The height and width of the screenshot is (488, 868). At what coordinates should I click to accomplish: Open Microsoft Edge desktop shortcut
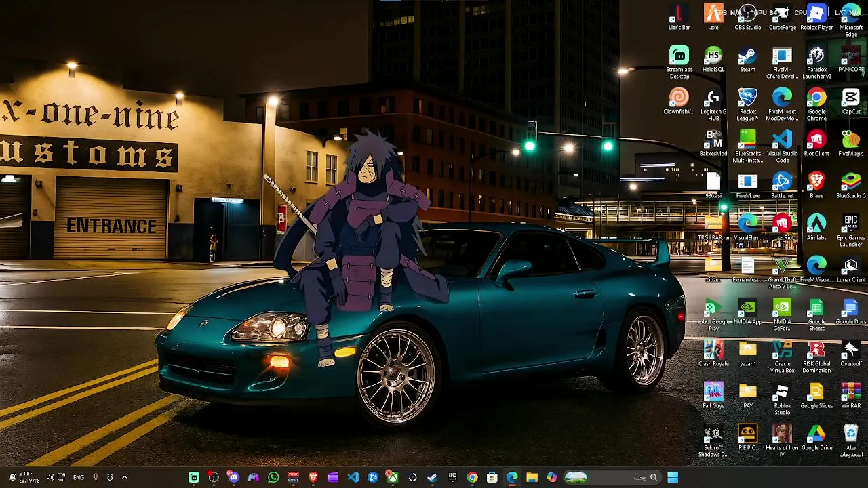pos(851,21)
